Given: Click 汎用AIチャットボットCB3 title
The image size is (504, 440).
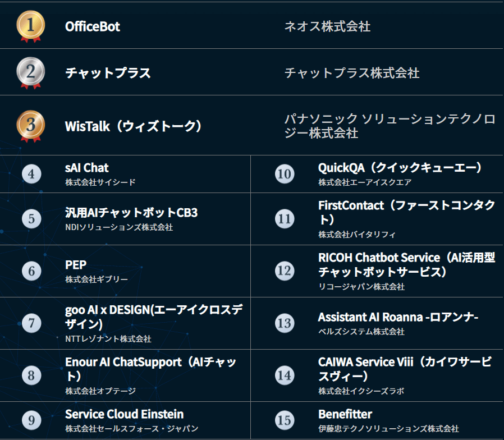Looking at the screenshot, I should 131,213.
